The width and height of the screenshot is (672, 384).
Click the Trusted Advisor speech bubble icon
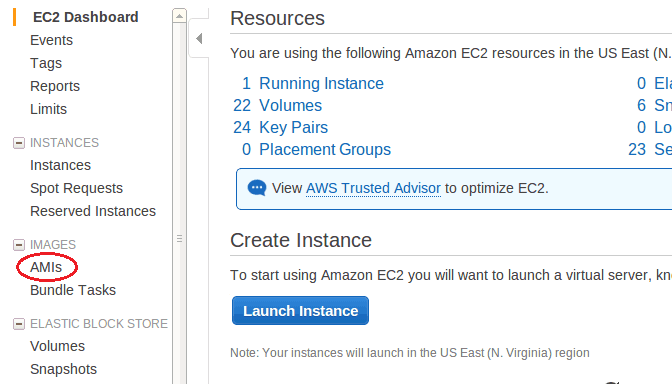pyautogui.click(x=257, y=188)
